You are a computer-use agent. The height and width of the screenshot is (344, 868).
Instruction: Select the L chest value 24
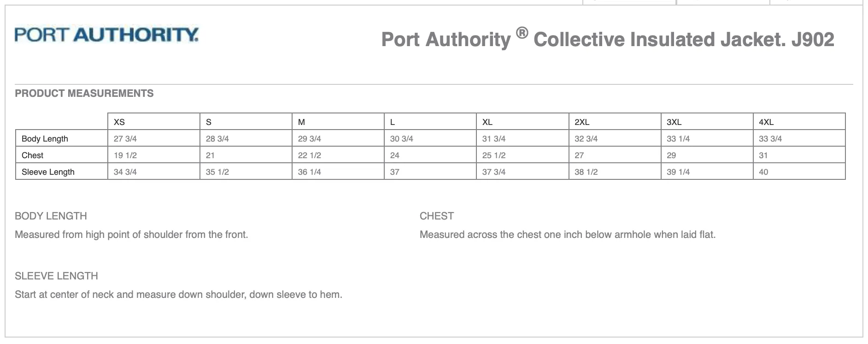pyautogui.click(x=395, y=155)
